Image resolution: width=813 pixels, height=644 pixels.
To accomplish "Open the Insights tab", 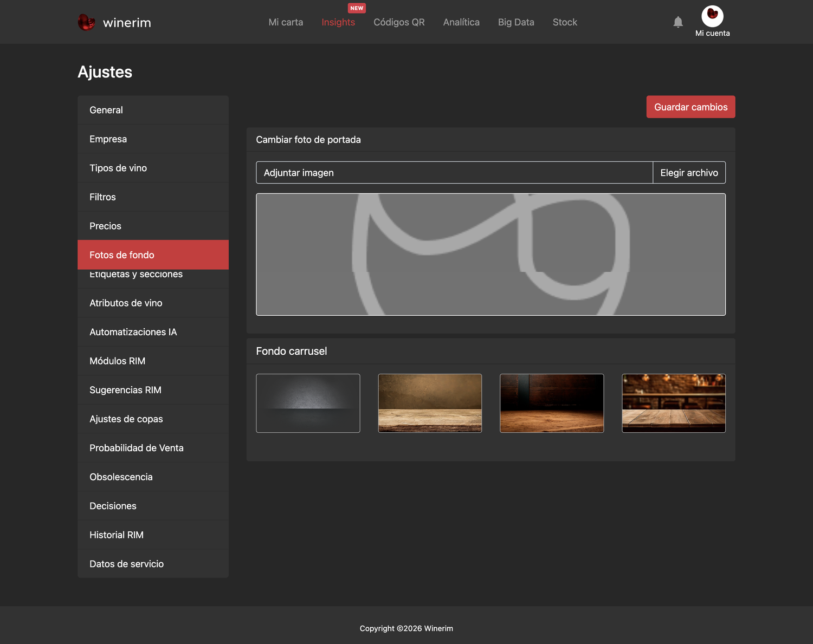I will point(338,22).
